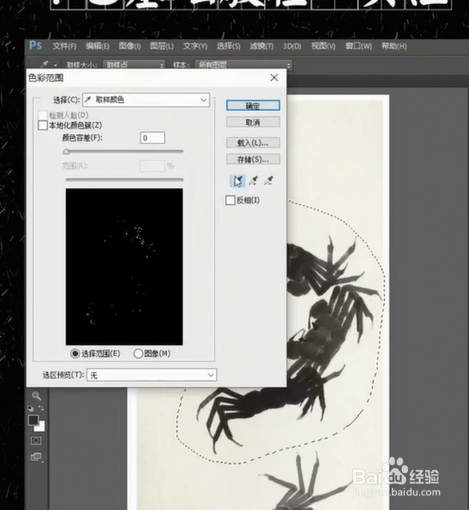Open the 文件(F) menu
This screenshot has width=469, height=510.
click(x=64, y=46)
